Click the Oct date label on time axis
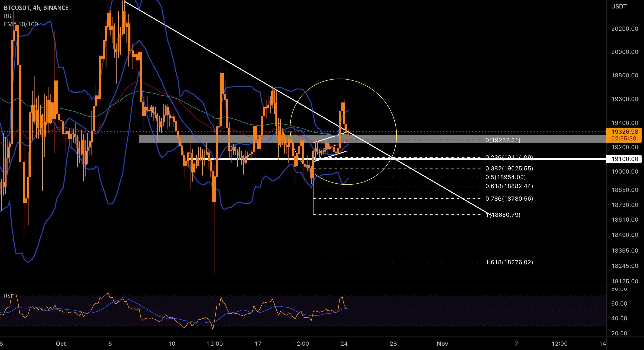Image resolution: width=644 pixels, height=350 pixels. (61, 343)
